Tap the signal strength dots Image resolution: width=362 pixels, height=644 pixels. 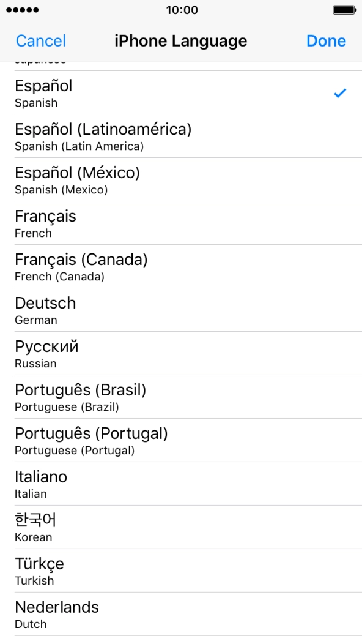tap(18, 10)
